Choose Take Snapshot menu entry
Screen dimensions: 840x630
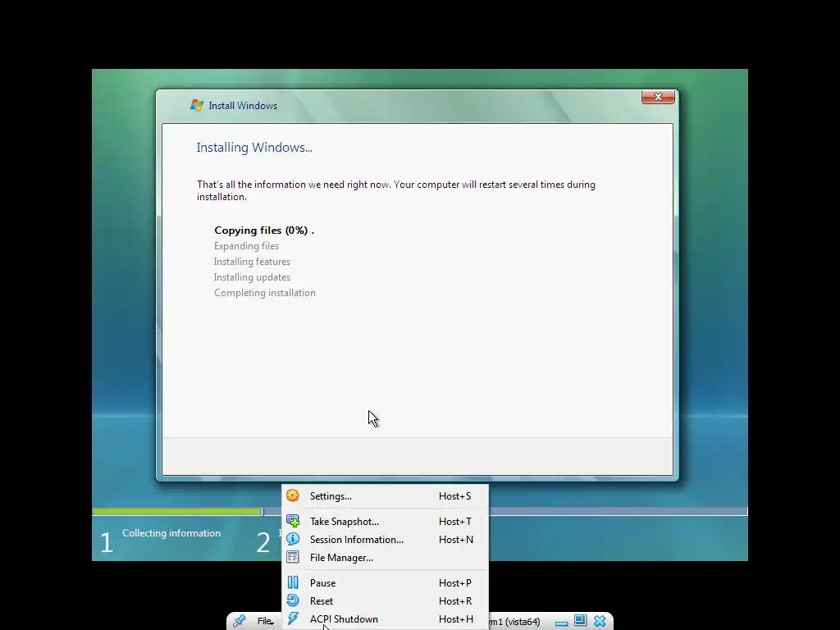[x=385, y=521]
